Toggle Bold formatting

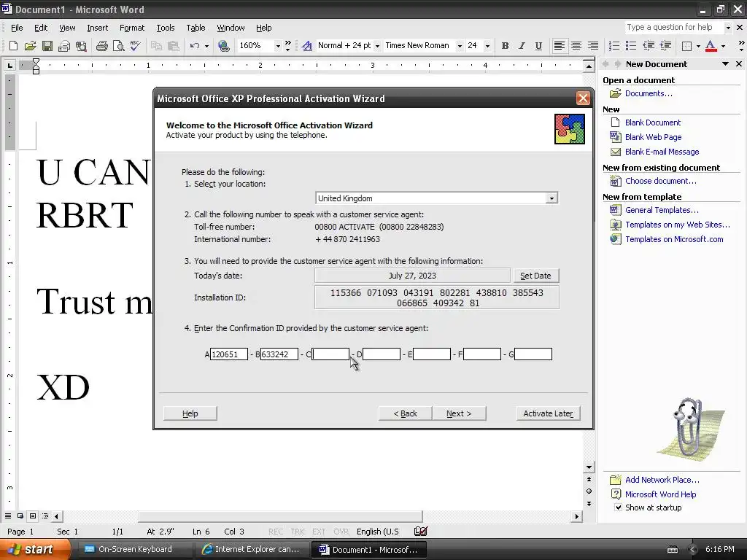click(505, 46)
